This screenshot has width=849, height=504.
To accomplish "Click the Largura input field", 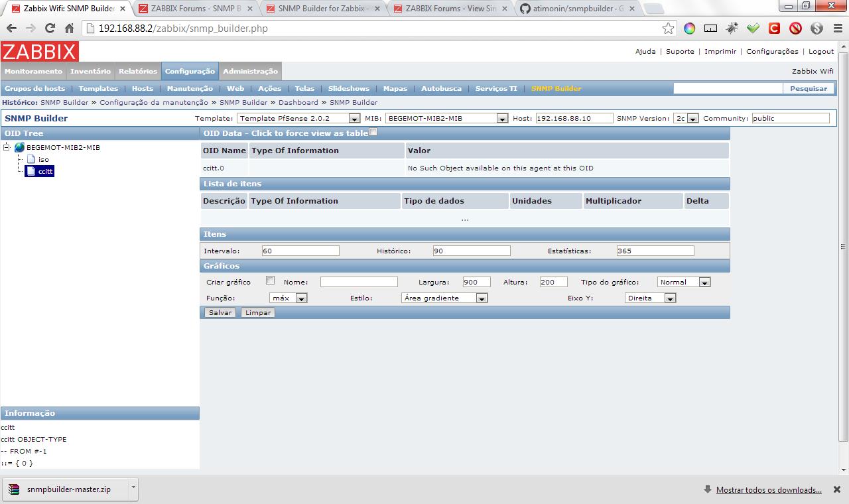I will (x=477, y=282).
